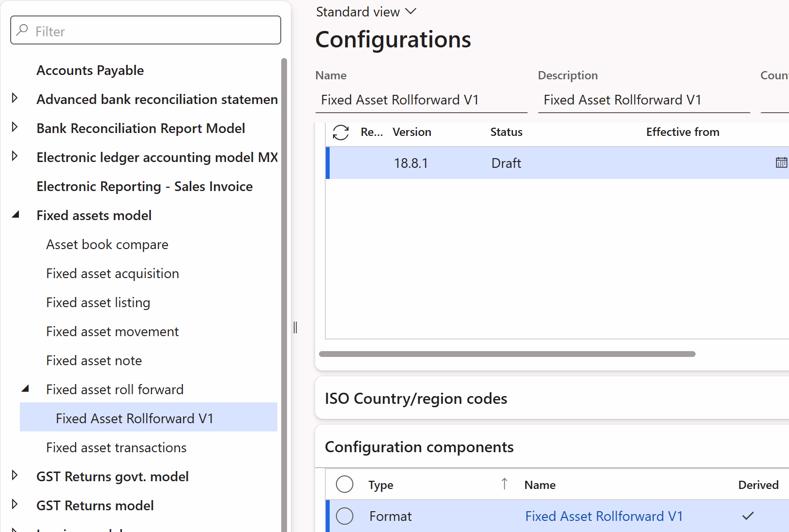789x532 pixels.
Task: Click the Filter input field
Action: pos(146,30)
